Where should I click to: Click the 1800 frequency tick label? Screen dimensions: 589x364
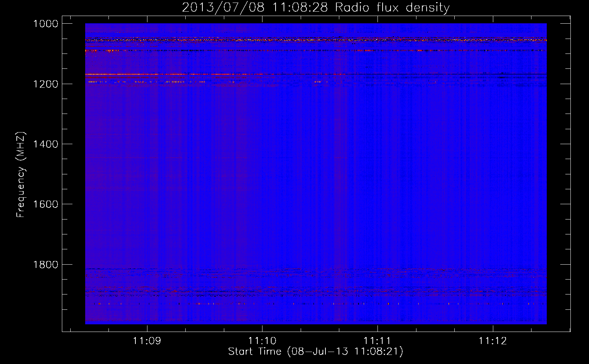coord(46,265)
